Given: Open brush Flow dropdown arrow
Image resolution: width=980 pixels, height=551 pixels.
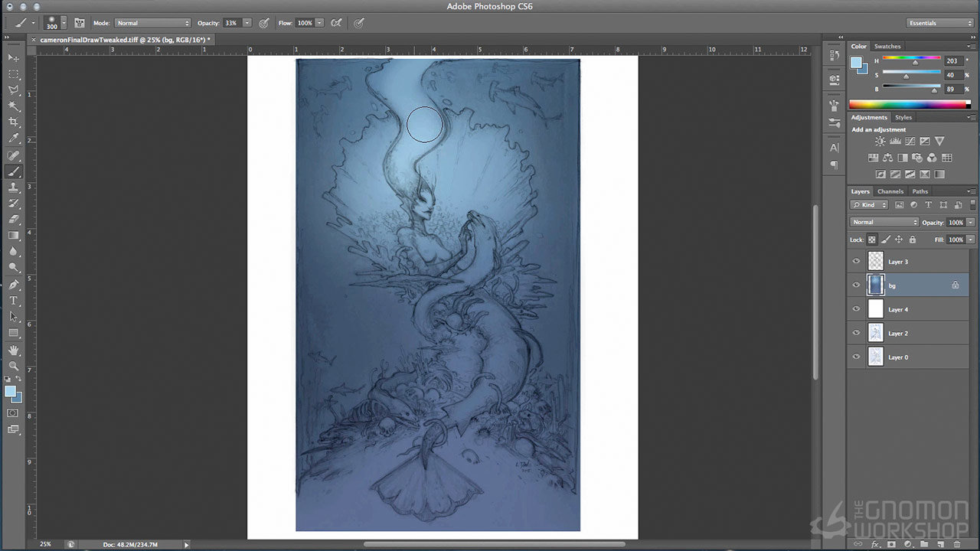Looking at the screenshot, I should [x=319, y=23].
